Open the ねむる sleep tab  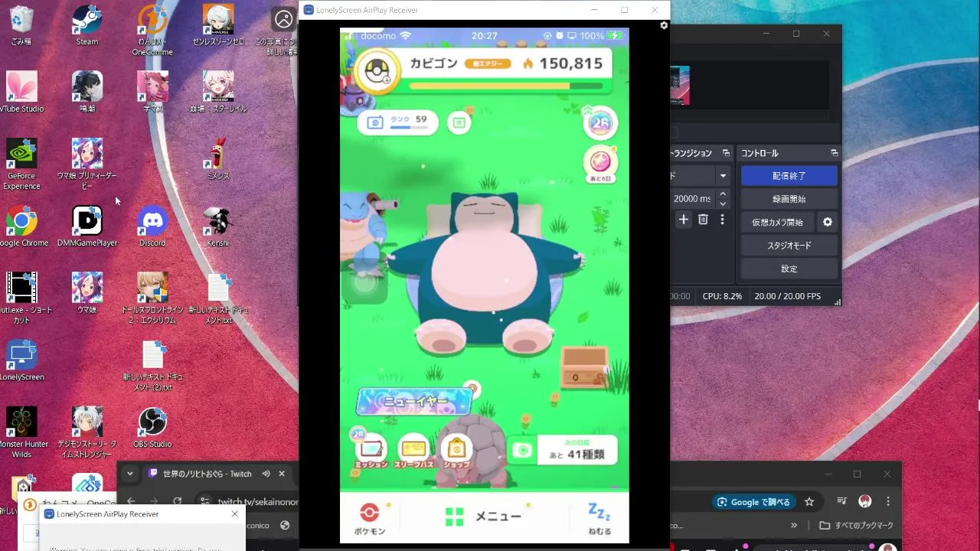[x=599, y=518]
